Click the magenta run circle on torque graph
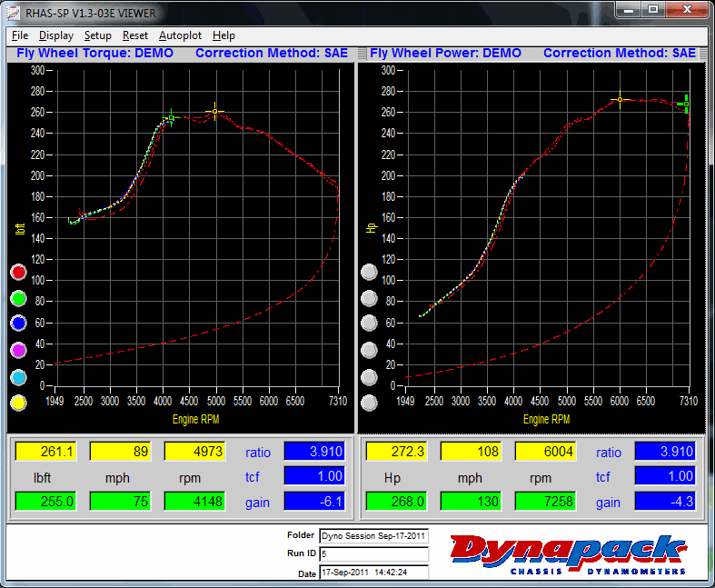715x588 pixels. click(19, 350)
